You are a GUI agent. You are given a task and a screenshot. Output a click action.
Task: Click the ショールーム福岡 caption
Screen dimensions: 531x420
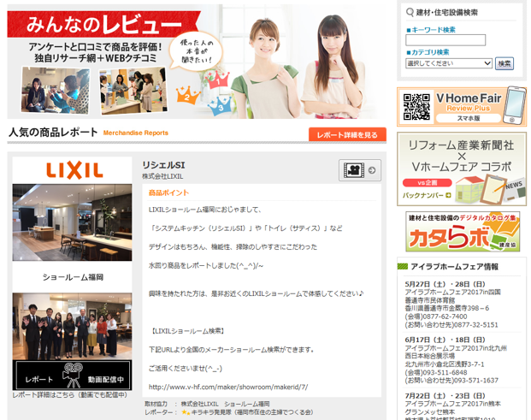click(73, 277)
